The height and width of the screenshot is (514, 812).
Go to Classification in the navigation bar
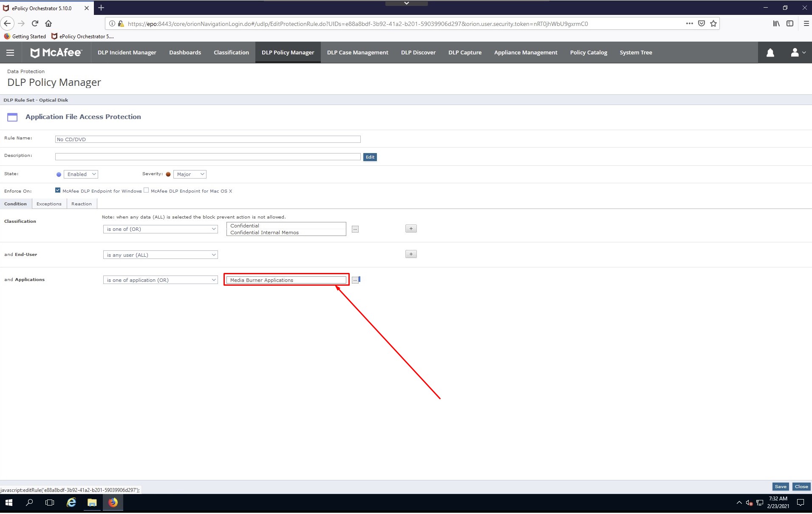click(231, 52)
